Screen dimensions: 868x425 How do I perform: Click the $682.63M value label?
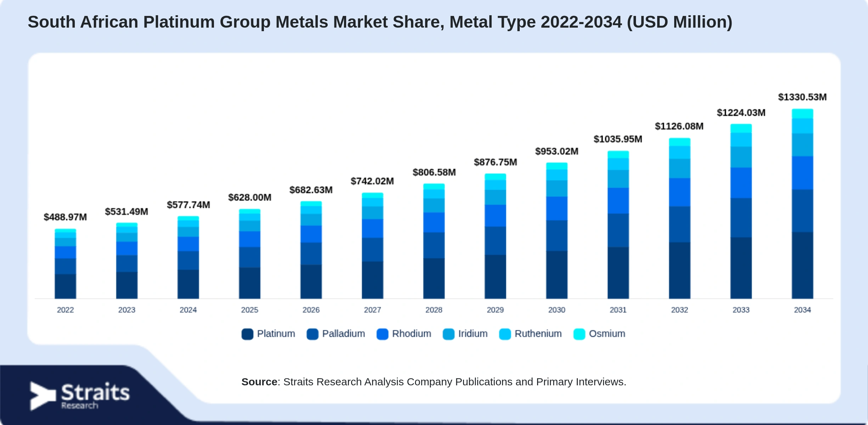(311, 190)
